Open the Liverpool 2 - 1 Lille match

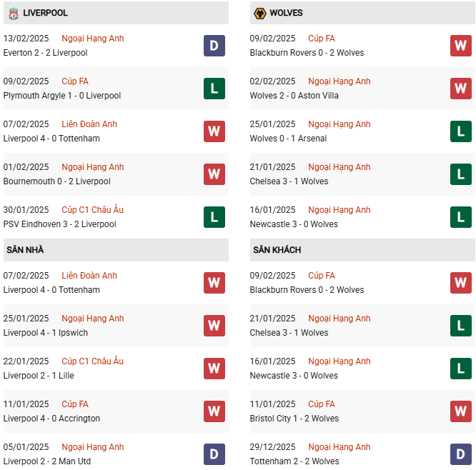(x=39, y=376)
